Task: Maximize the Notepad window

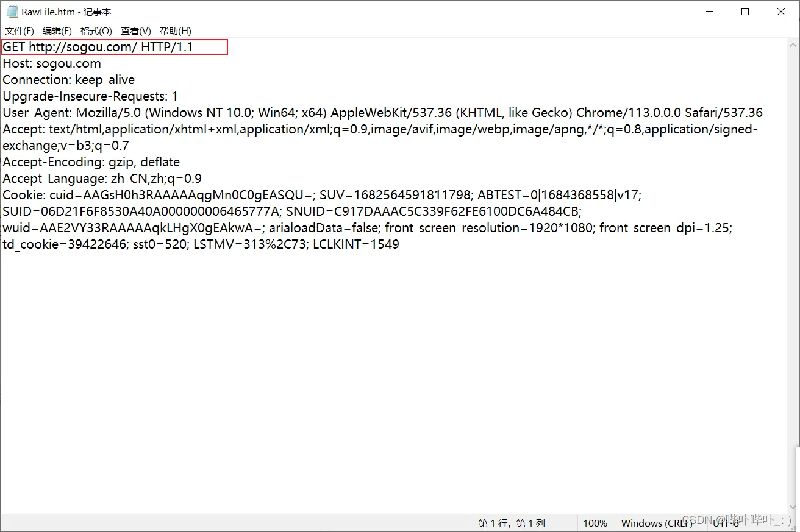Action: (745, 12)
